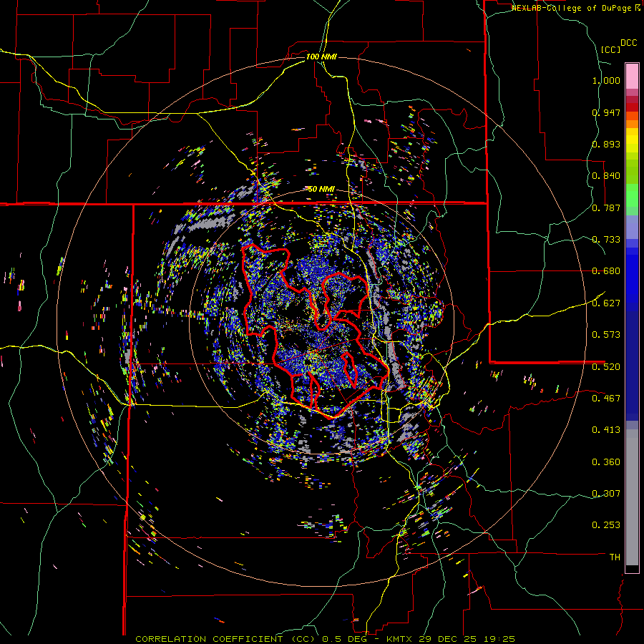644x644 pixels.
Task: Pick the gray swatch near 0.307
Action: pos(632,497)
